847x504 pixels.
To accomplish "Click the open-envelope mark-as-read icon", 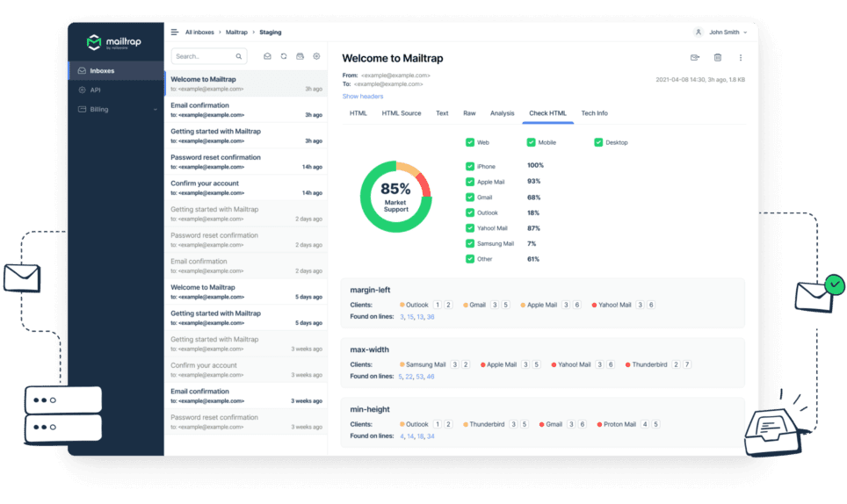I will point(267,56).
